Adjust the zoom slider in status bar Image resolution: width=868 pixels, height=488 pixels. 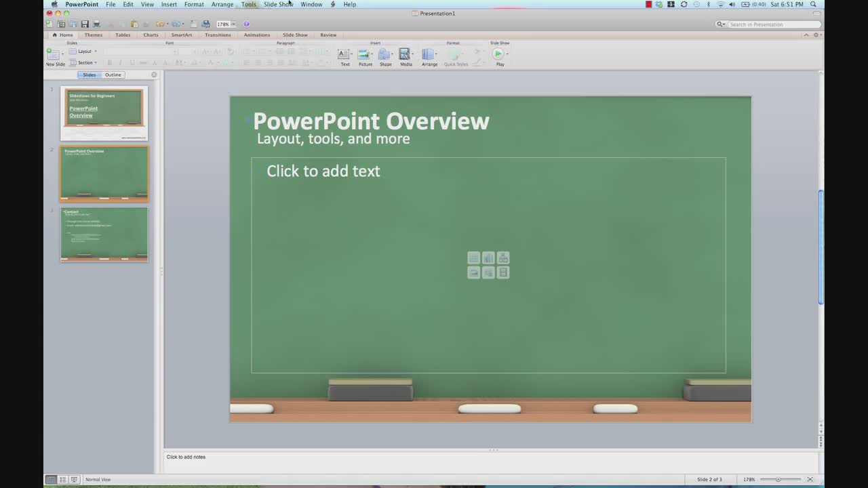tap(778, 479)
